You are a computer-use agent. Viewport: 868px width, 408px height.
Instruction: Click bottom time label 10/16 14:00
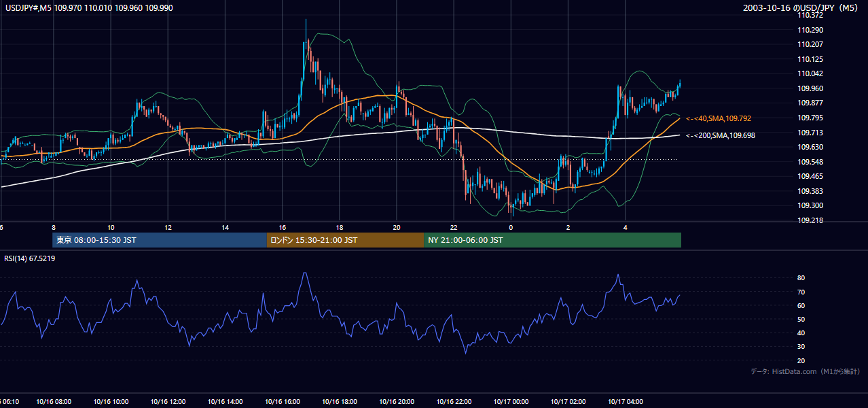click(225, 402)
